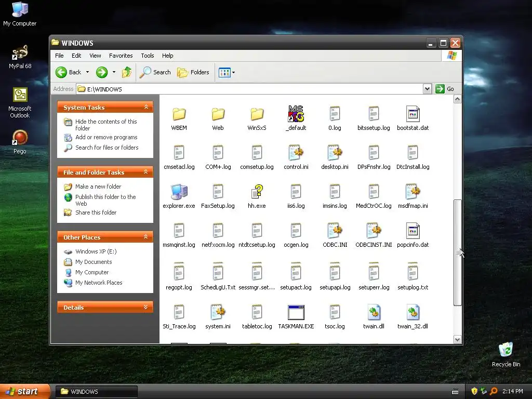Click the Start button

click(24, 391)
